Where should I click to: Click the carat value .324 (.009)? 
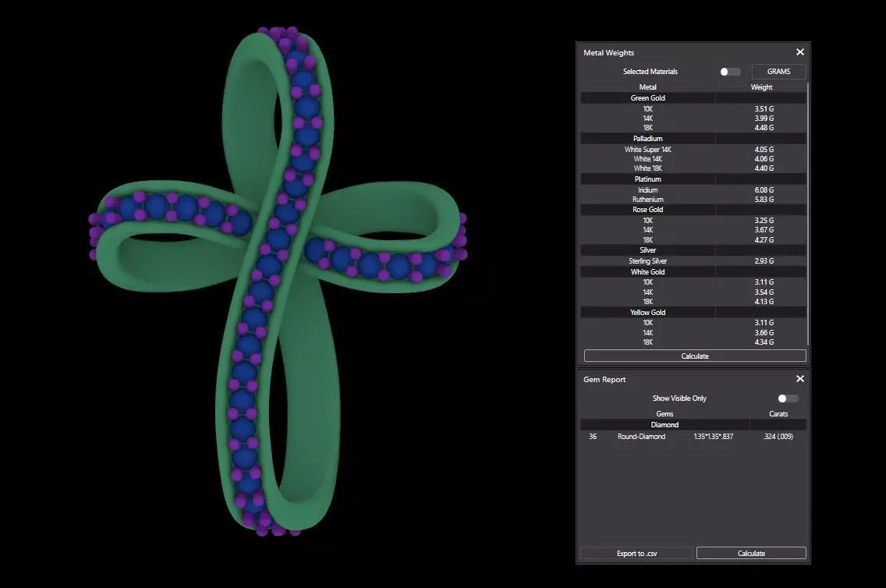point(778,437)
